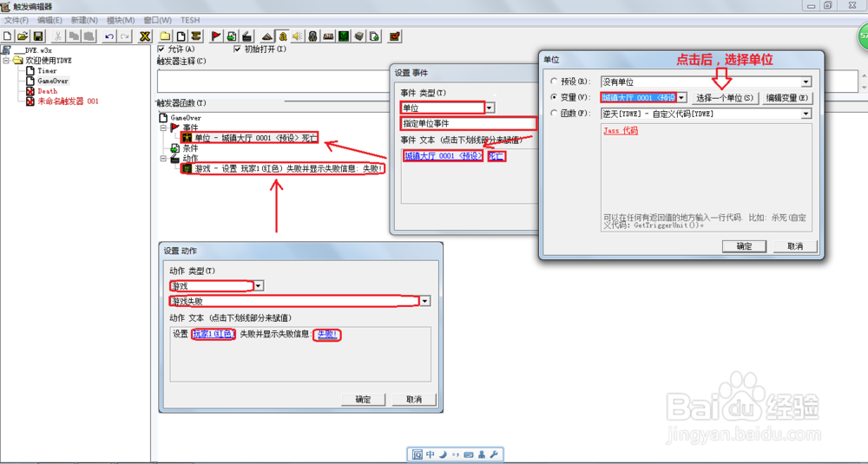The width and height of the screenshot is (868, 464).
Task: Open the 编辑(E) menu
Action: coord(49,20)
